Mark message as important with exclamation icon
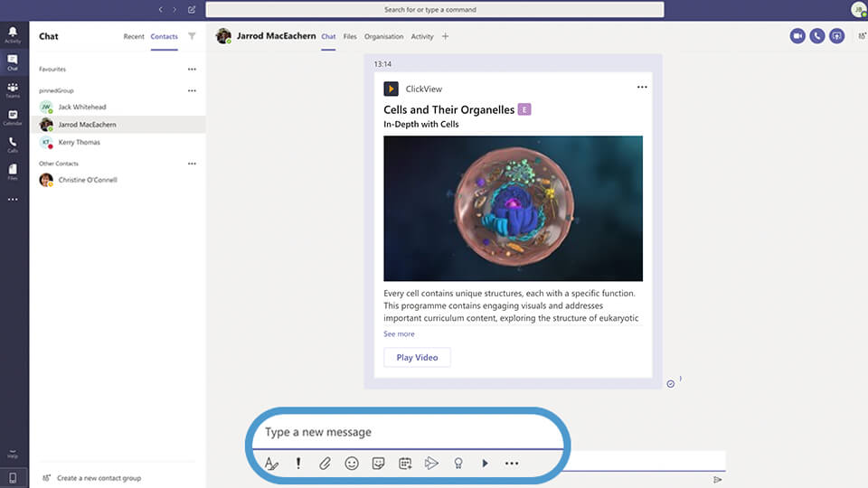This screenshot has width=868, height=488. tap(298, 464)
